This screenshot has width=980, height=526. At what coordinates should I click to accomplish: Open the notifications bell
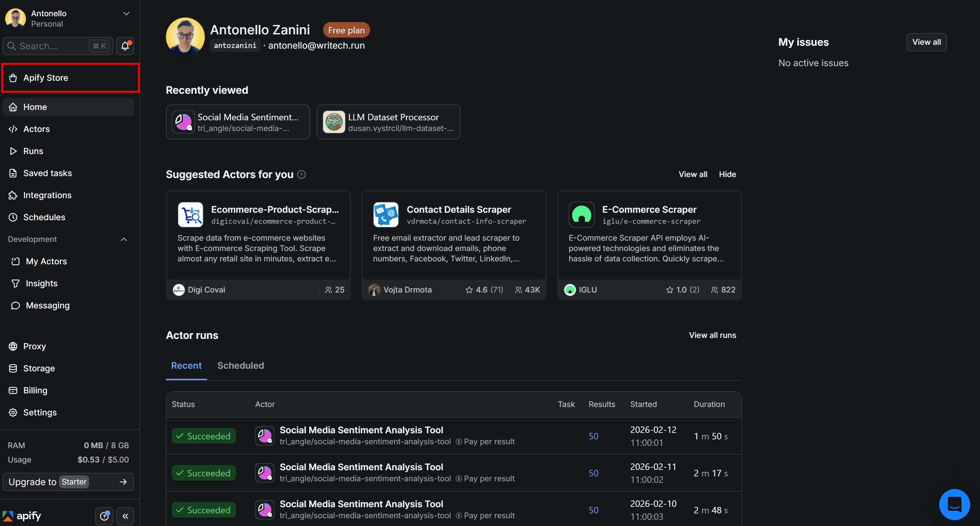click(x=125, y=46)
